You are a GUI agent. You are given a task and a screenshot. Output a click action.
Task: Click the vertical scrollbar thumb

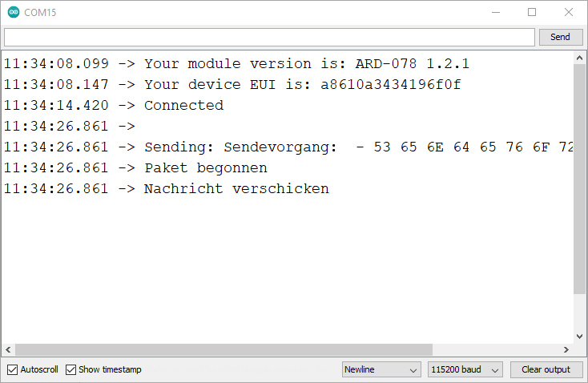[x=579, y=179]
